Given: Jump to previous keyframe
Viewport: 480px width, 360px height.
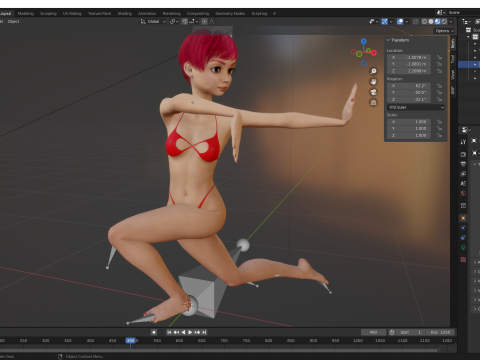Looking at the screenshot, I should [x=176, y=332].
